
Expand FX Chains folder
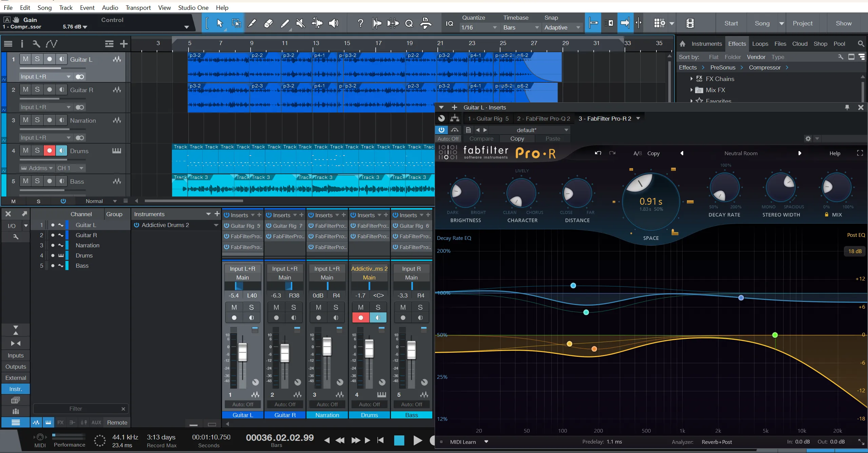[691, 79]
